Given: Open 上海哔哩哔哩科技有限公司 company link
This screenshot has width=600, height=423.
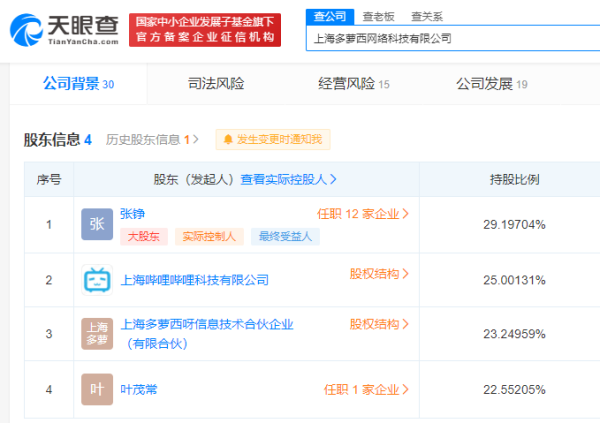Looking at the screenshot, I should (194, 280).
